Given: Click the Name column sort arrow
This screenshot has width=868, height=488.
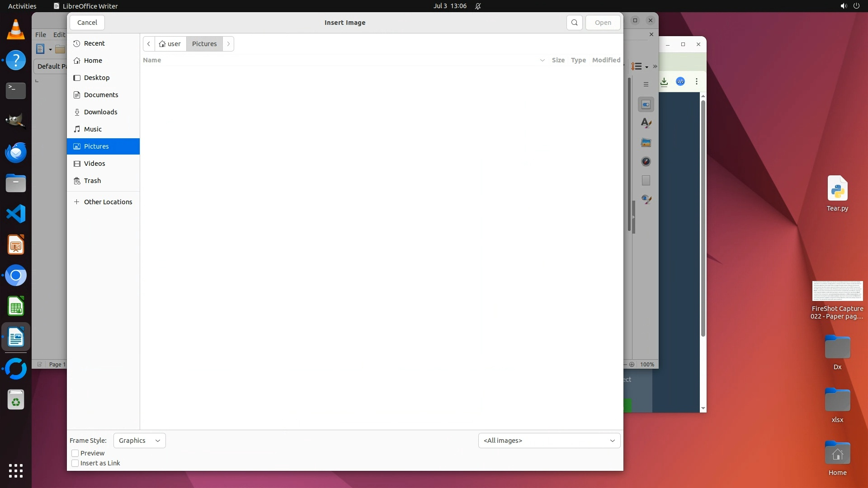Looking at the screenshot, I should pyautogui.click(x=542, y=60).
